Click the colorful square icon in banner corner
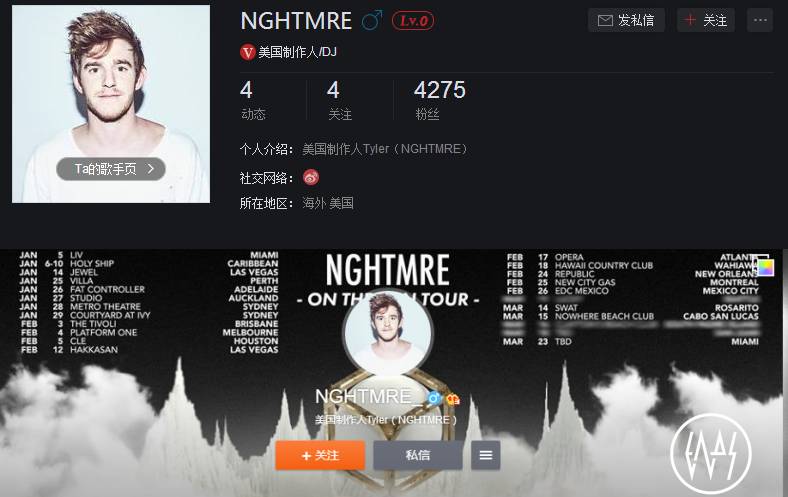Screen dimensions: 788x497 [x=765, y=266]
